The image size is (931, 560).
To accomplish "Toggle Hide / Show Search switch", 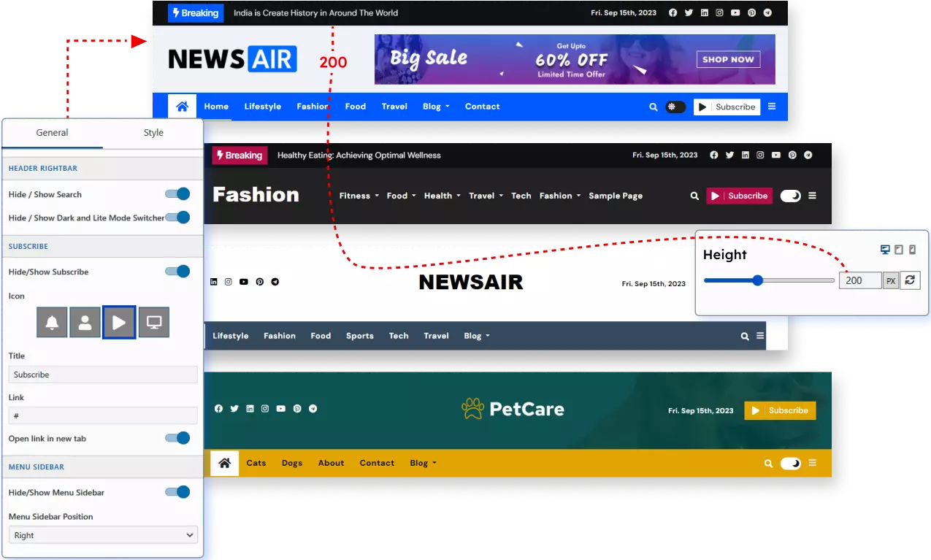I will (177, 193).
